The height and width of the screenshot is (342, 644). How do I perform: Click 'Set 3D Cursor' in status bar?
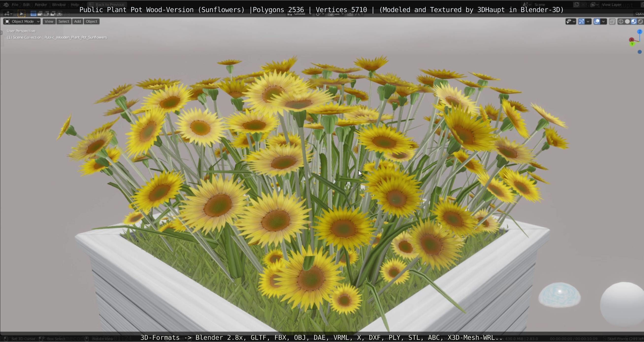pyautogui.click(x=23, y=339)
